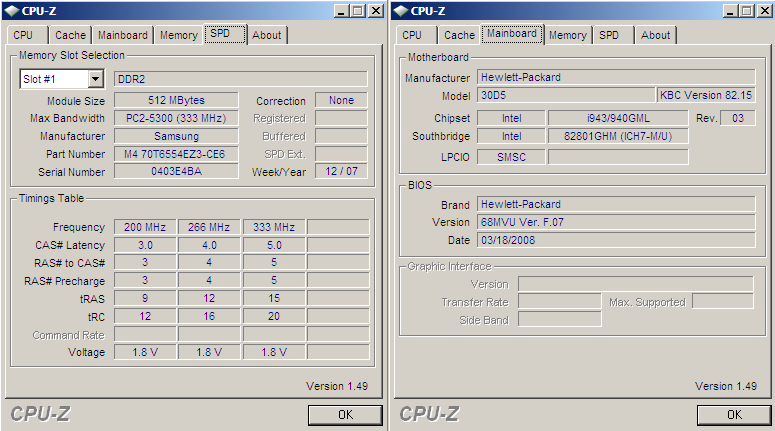This screenshot has width=775, height=431.
Task: Click the 333 MHz frequency cell
Action: coord(274,227)
